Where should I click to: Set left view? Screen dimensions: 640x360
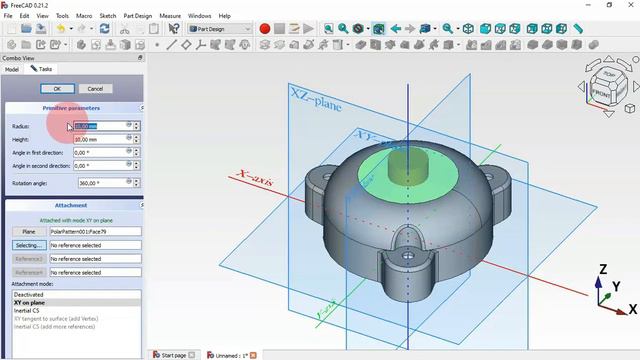pos(562,29)
